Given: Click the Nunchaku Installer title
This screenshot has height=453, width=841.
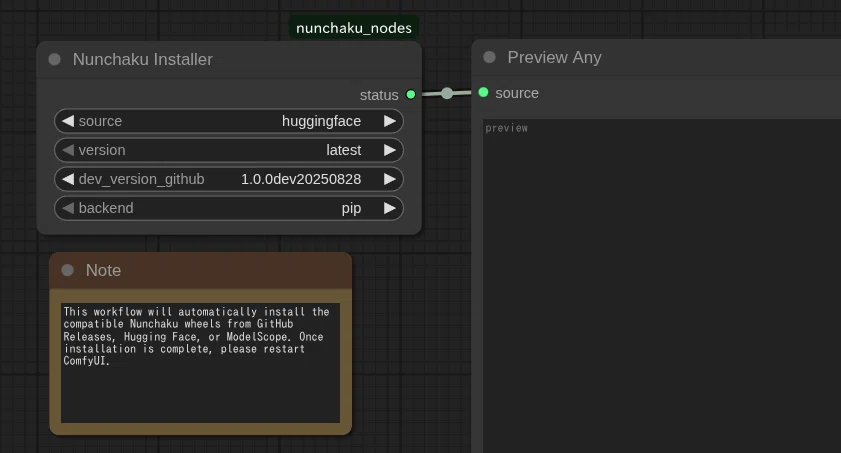Looking at the screenshot, I should pos(143,60).
